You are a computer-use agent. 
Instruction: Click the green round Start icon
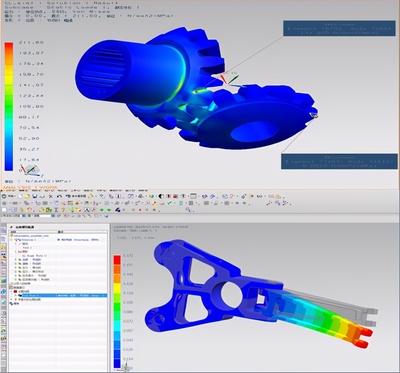pos(4,196)
